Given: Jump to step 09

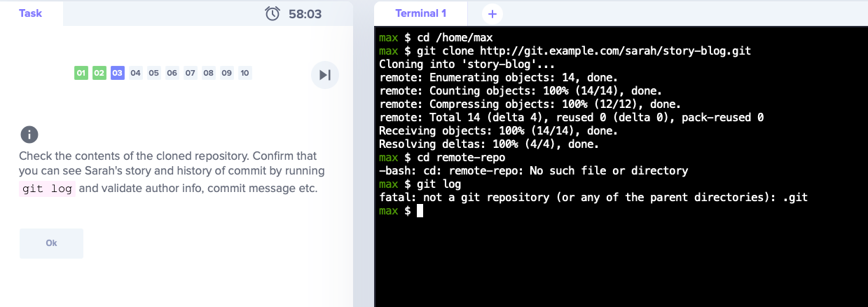Looking at the screenshot, I should (226, 73).
